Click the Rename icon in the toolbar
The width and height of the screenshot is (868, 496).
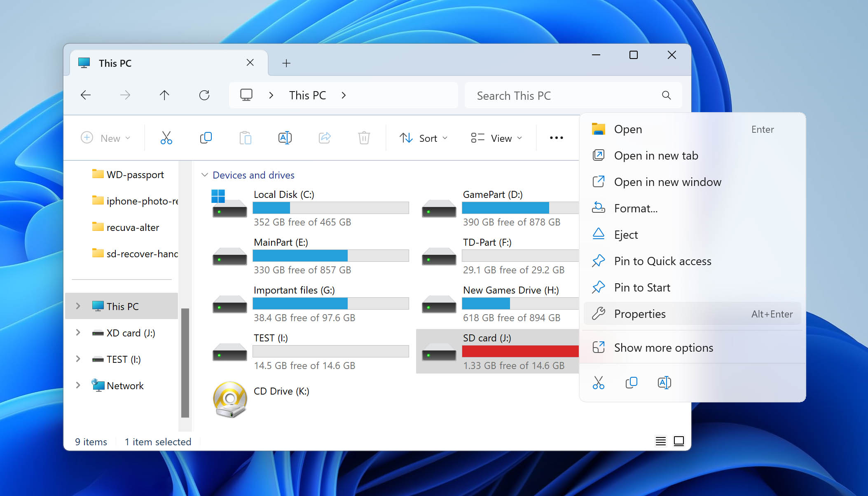[x=284, y=138]
